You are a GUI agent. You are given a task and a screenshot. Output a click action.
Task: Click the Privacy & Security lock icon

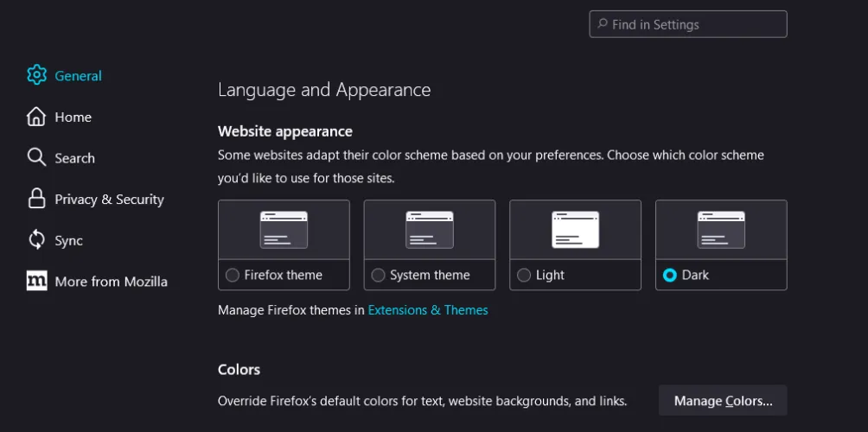pyautogui.click(x=36, y=199)
